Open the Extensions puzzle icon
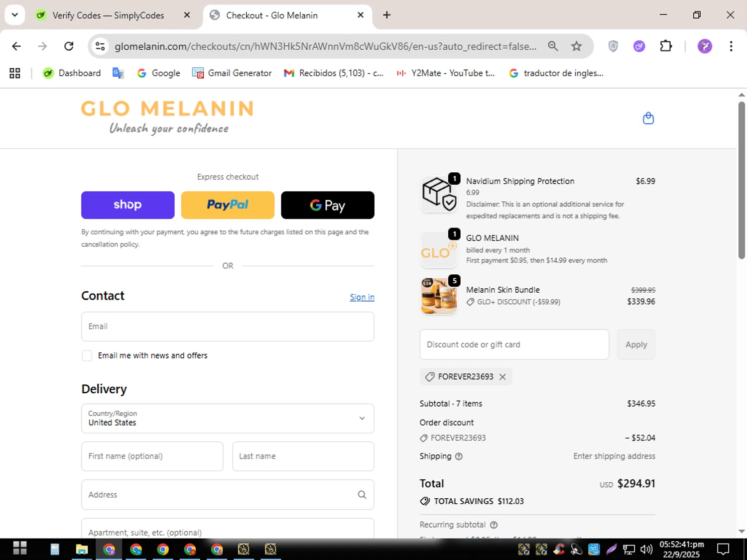Viewport: 747px width, 560px height. pyautogui.click(x=666, y=46)
